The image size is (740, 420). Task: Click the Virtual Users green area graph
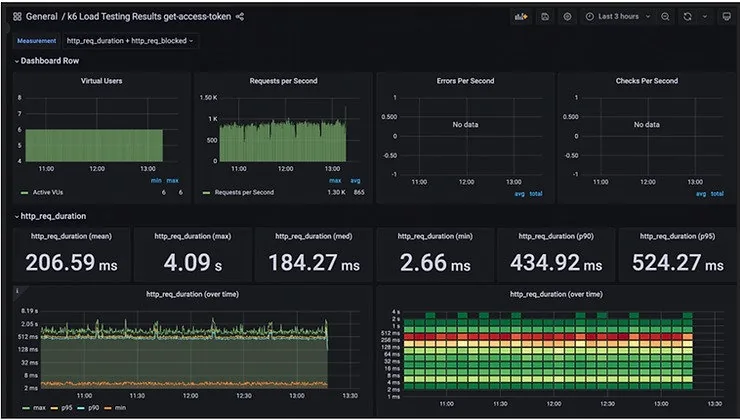(x=94, y=145)
